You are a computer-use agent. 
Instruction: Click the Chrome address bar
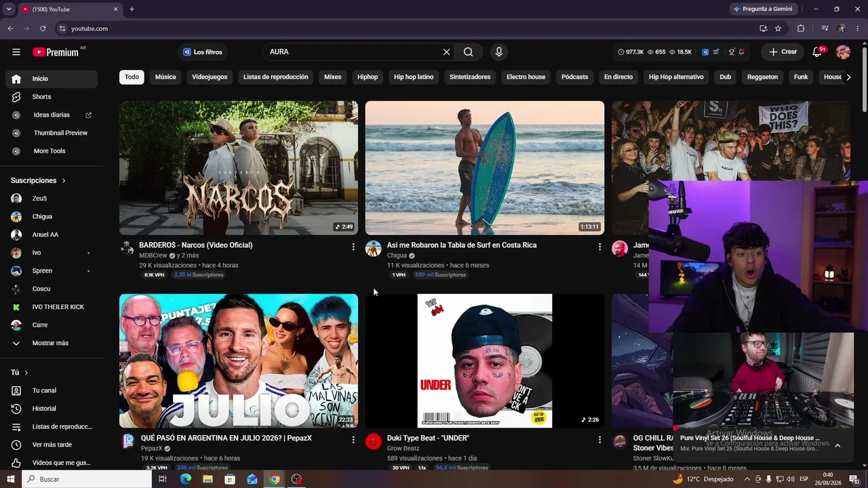[407, 28]
